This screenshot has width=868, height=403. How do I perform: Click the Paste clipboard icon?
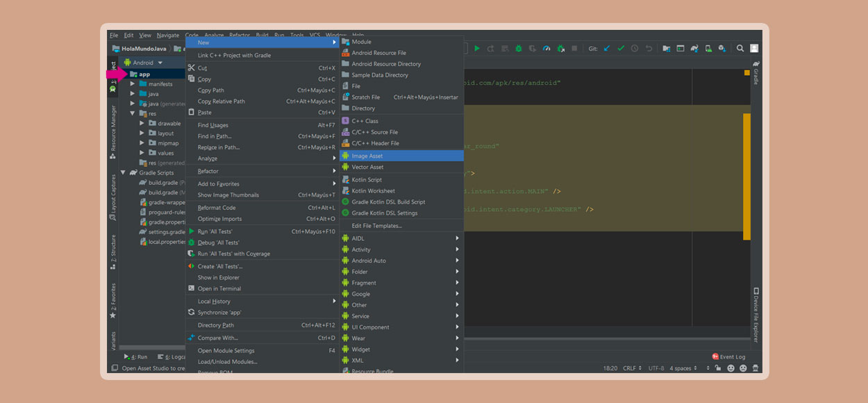[x=192, y=113]
